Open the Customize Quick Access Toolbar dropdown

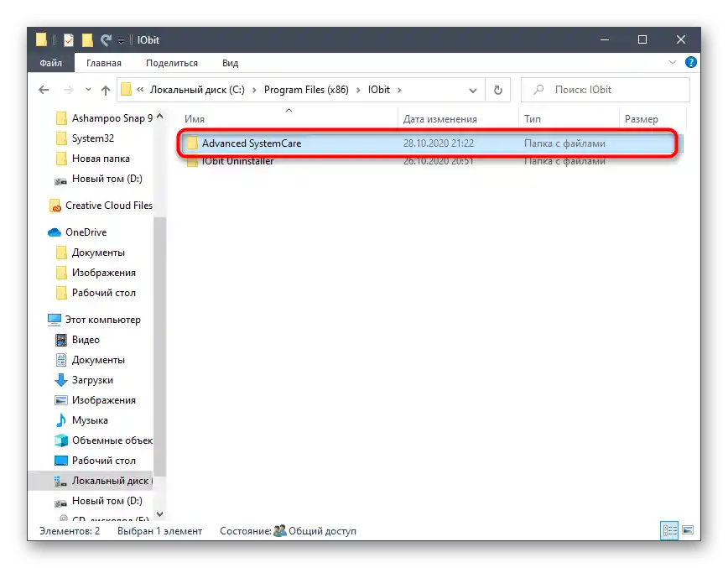tap(121, 41)
